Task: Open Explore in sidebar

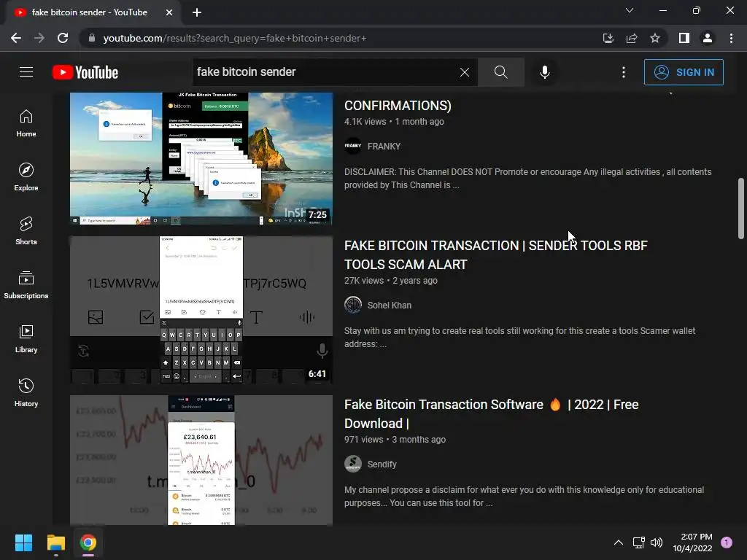Action: 26,177
